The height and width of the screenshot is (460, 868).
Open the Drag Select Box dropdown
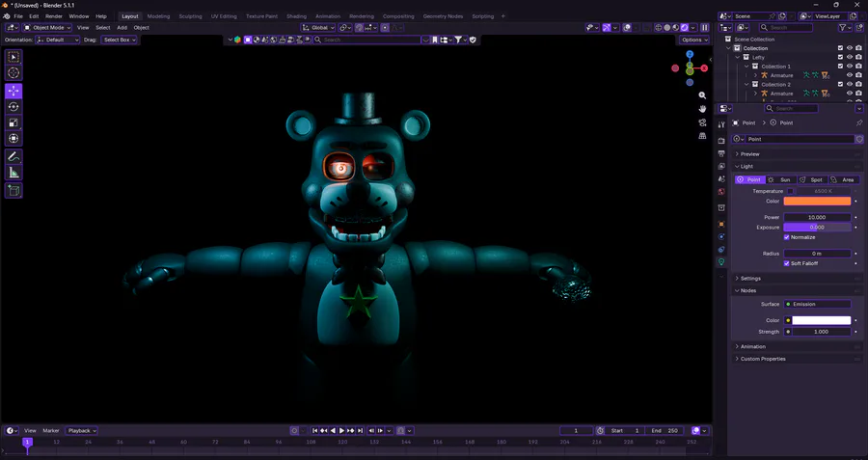tap(119, 40)
